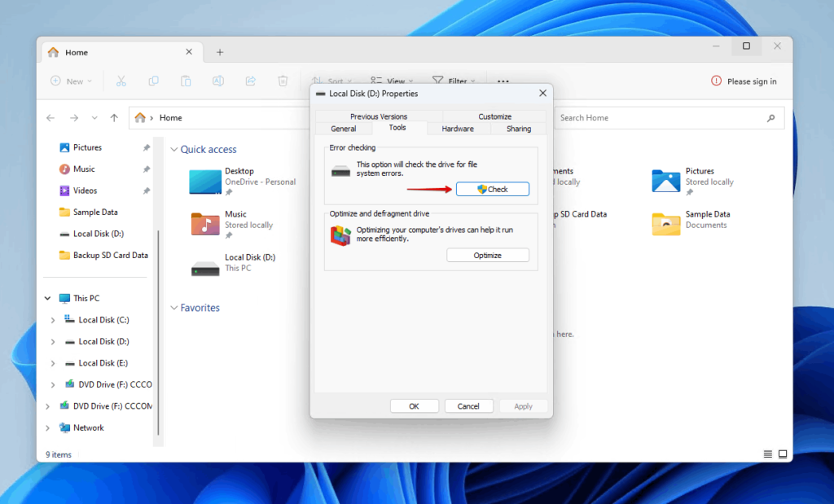Select the Rename icon in the toolbar
Image resolution: width=834 pixels, height=504 pixels.
point(217,81)
